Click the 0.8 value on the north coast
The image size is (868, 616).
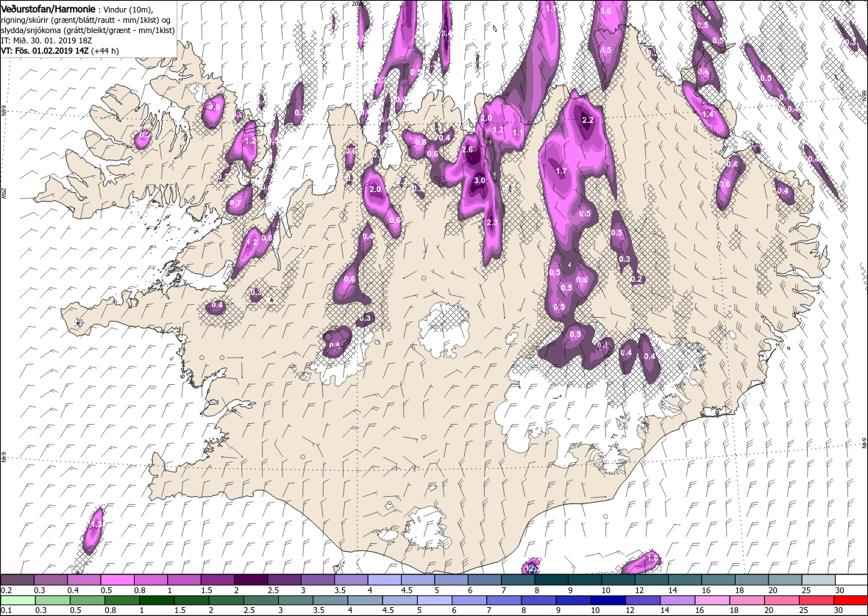pyautogui.click(x=421, y=142)
